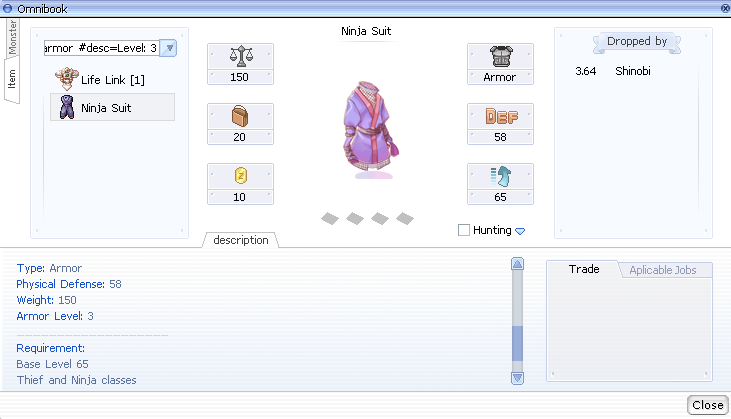The image size is (731, 419).
Task: Click the Armor type icon
Action: [x=500, y=56]
